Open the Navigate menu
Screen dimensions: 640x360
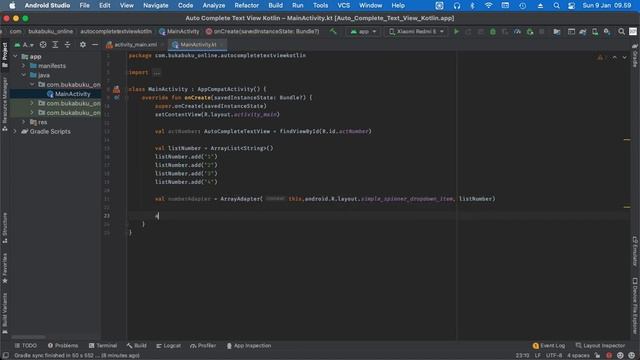click(156, 6)
